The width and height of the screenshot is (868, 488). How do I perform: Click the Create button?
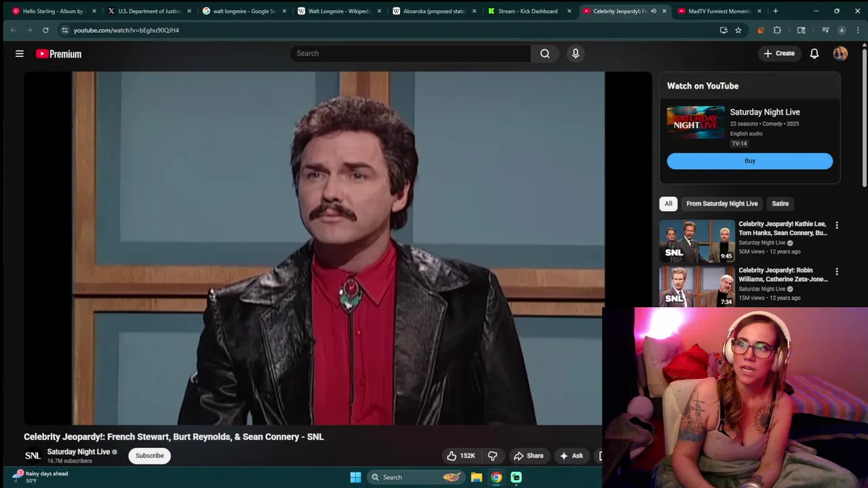(779, 54)
